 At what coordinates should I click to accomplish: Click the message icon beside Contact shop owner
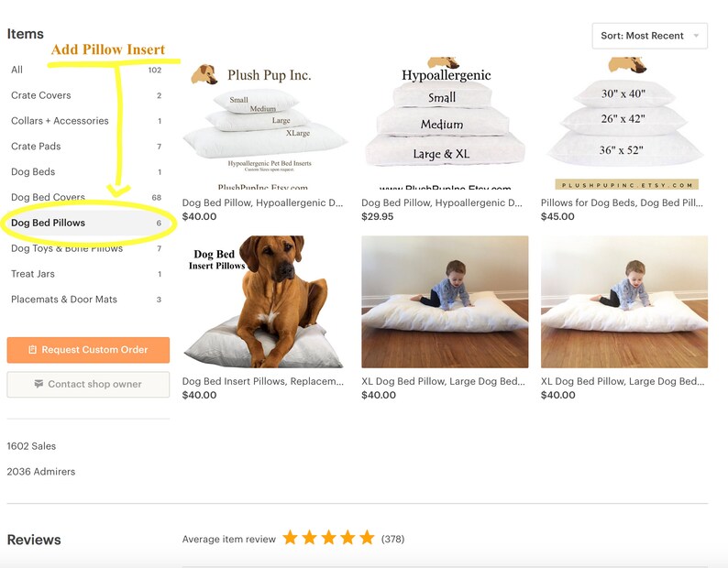39,384
